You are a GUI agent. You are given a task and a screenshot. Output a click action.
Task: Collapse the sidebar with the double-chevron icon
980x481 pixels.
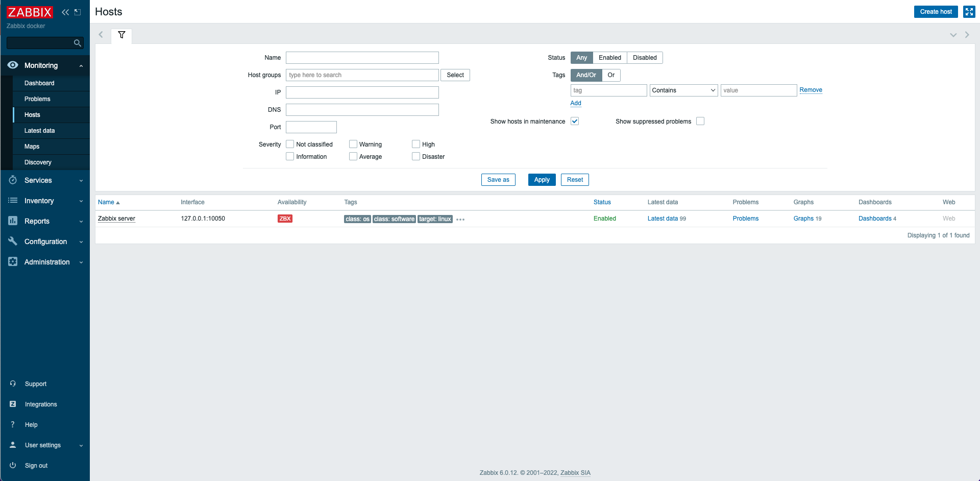pyautogui.click(x=65, y=12)
